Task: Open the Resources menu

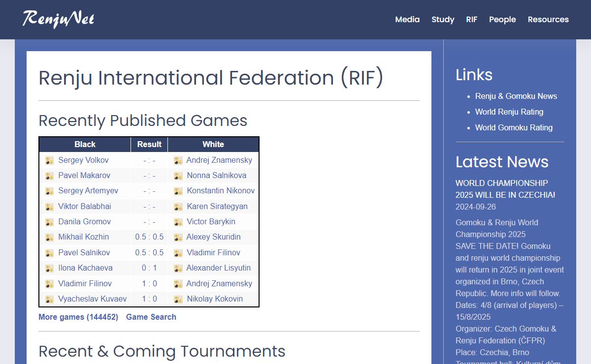Action: (548, 20)
